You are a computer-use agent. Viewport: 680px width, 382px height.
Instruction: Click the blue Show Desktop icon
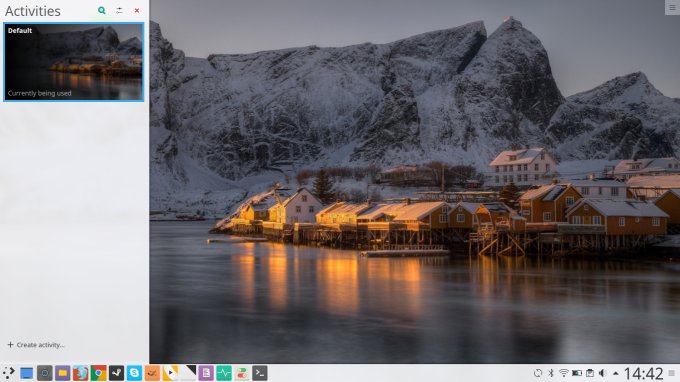point(26,373)
